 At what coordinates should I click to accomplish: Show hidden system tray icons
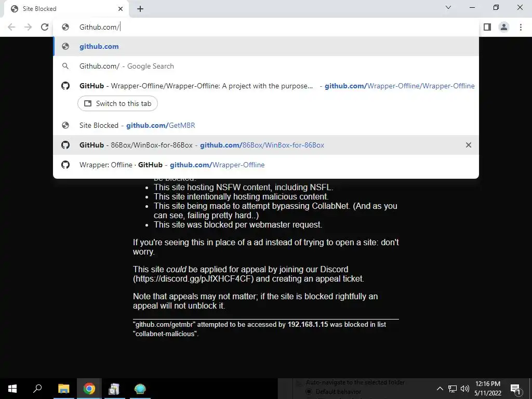440,389
